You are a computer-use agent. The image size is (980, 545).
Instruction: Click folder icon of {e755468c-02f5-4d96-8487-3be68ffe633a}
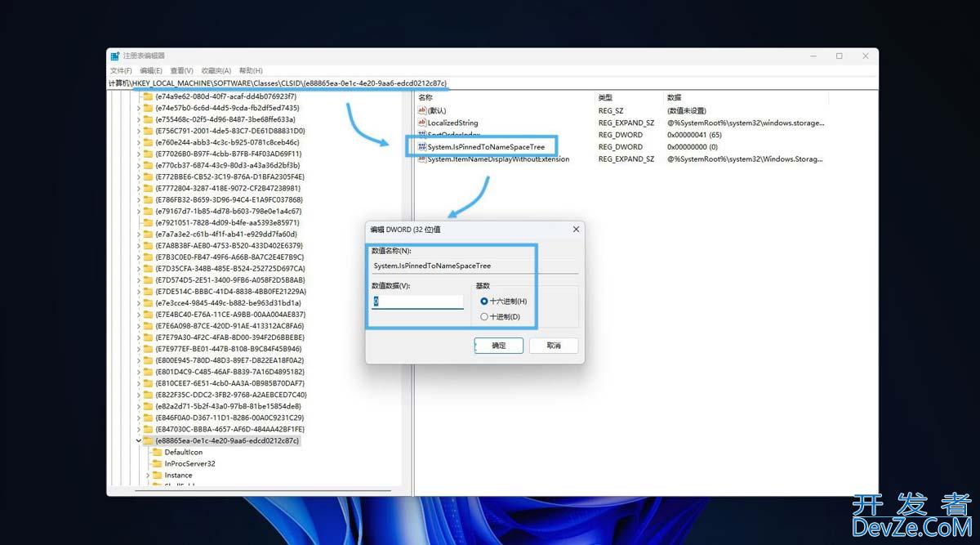[148, 119]
